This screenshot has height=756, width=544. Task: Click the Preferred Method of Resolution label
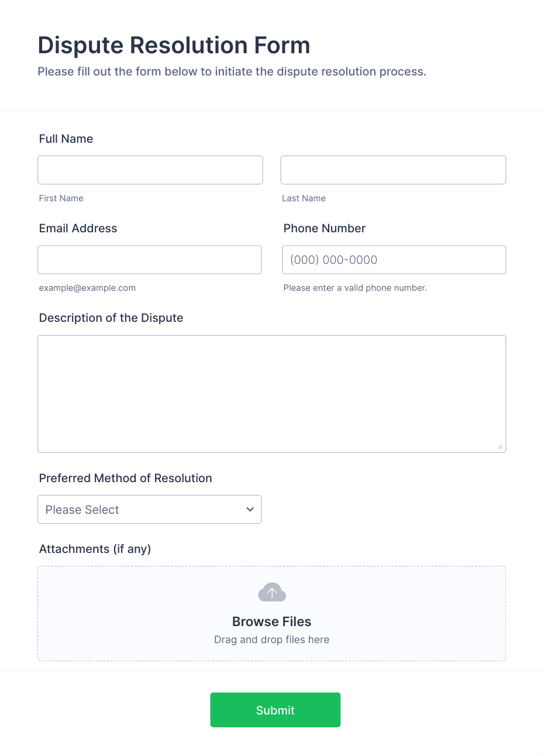tap(125, 478)
